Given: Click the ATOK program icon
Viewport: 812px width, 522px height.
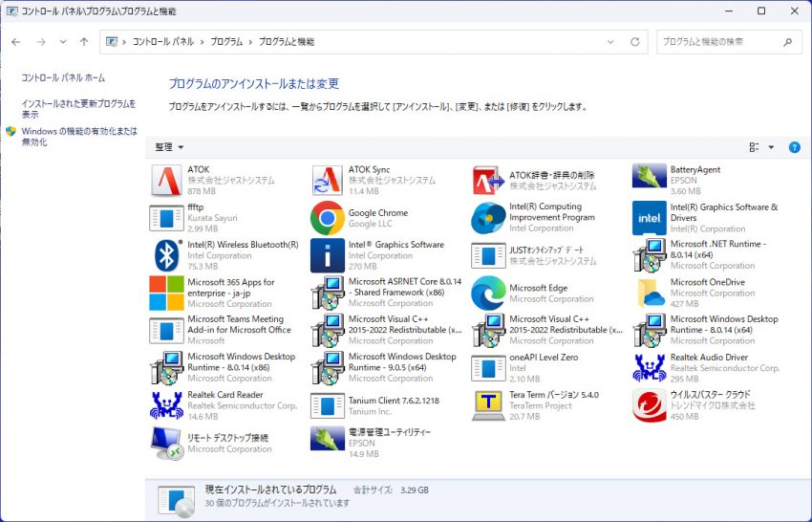Looking at the screenshot, I should tap(166, 180).
